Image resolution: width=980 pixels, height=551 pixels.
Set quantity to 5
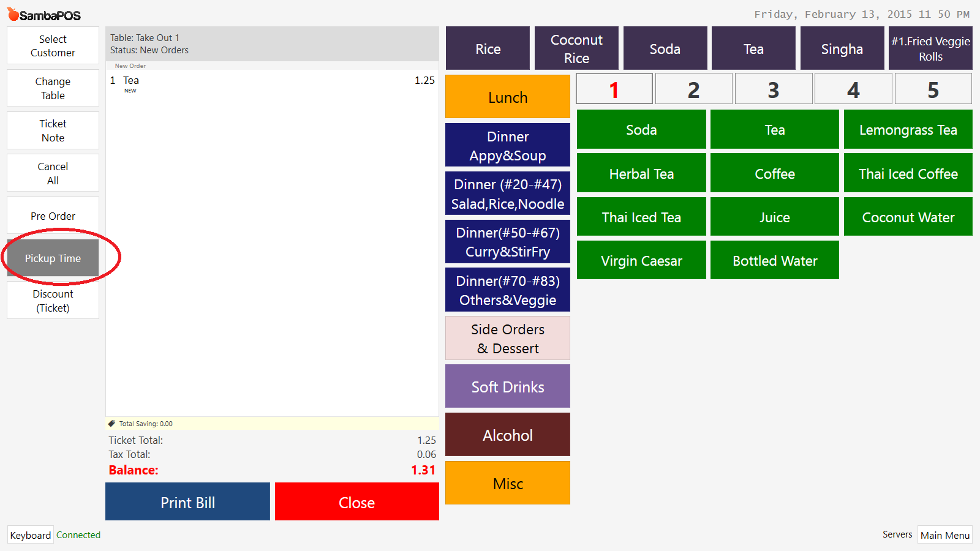coord(932,89)
